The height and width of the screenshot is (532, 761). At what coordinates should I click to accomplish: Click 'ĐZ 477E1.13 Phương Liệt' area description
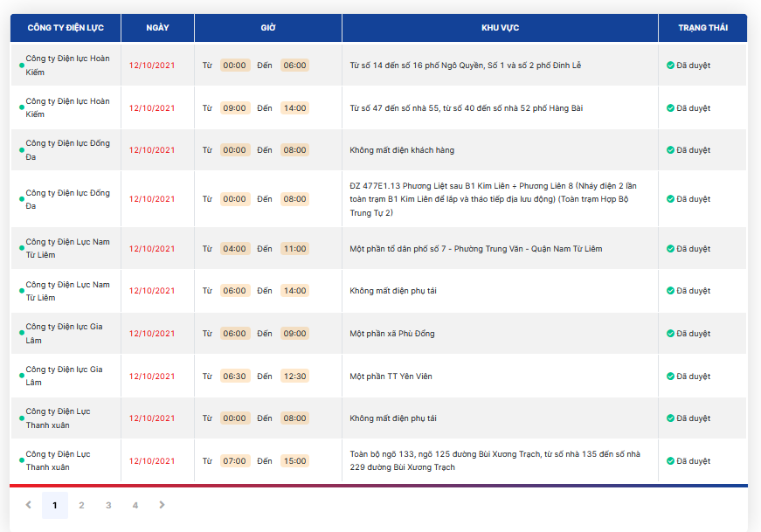click(x=493, y=199)
